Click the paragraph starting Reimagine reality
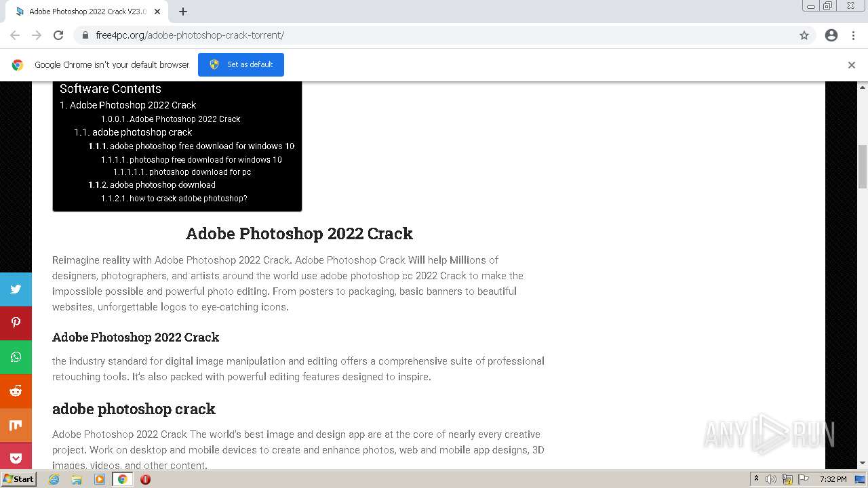This screenshot has height=488, width=868. click(x=288, y=283)
